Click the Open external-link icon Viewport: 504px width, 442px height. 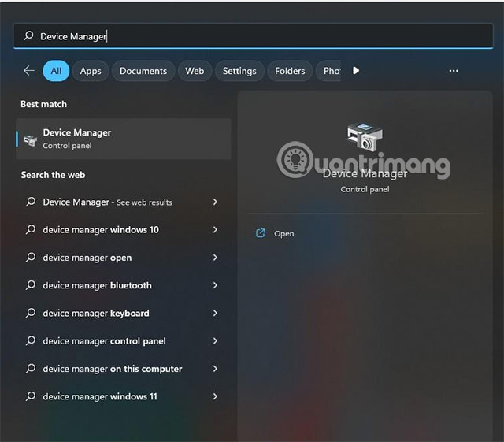point(261,233)
